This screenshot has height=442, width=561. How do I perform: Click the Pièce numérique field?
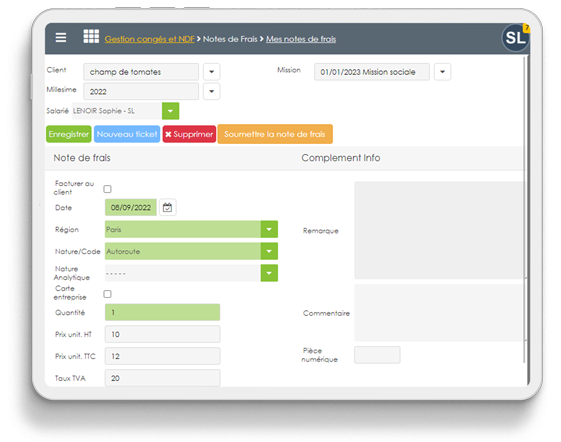377,355
